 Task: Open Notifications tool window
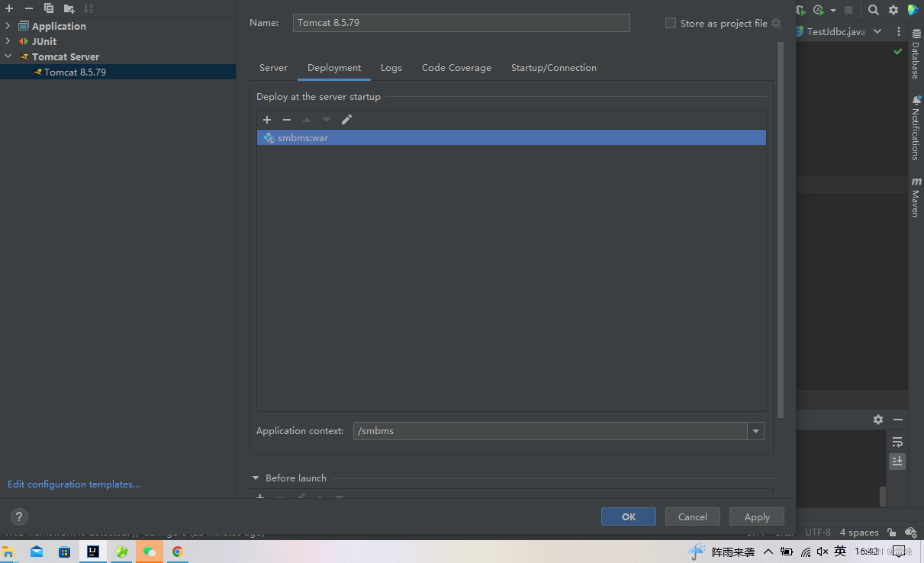916,128
